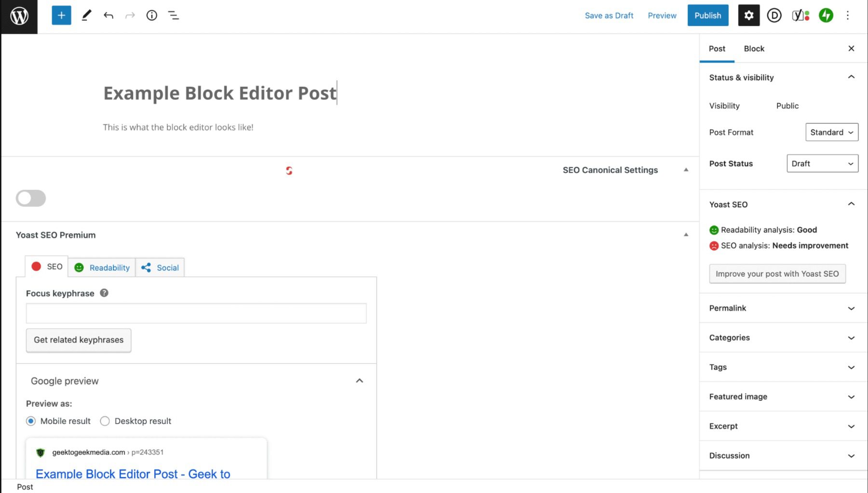Redo the last change
The height and width of the screenshot is (493, 868).
coord(129,15)
